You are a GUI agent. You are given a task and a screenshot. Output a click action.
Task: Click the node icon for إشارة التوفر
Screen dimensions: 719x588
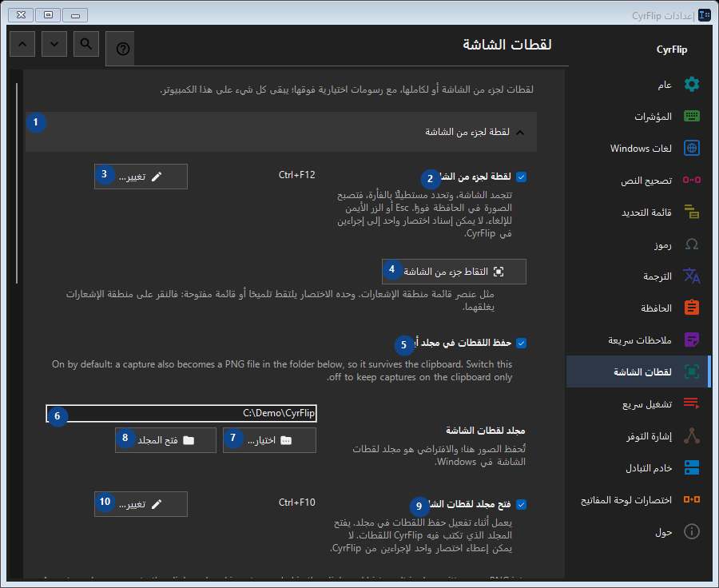(x=692, y=435)
